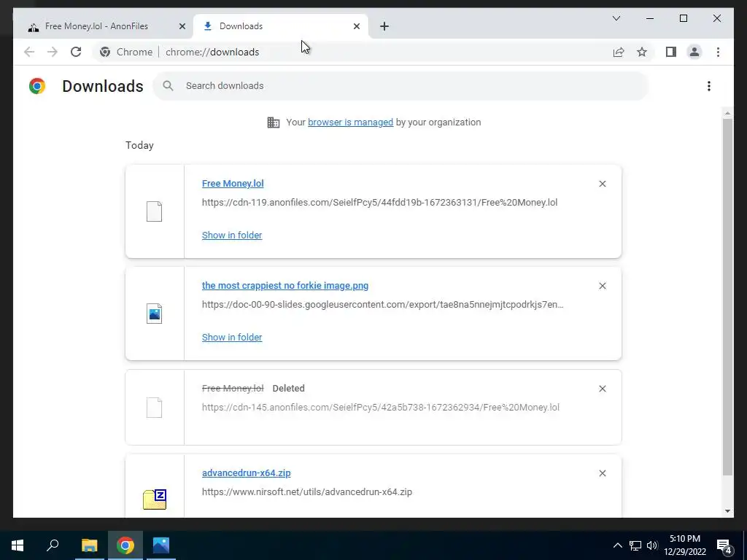Open the volume speaker tray icon
This screenshot has width=747, height=560.
tap(651, 545)
